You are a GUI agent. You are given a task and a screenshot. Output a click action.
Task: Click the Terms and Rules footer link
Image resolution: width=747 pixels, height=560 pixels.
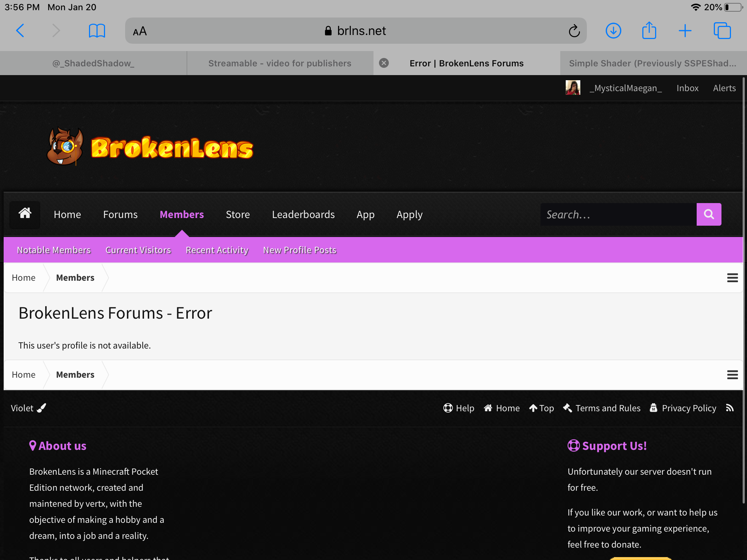(x=602, y=408)
